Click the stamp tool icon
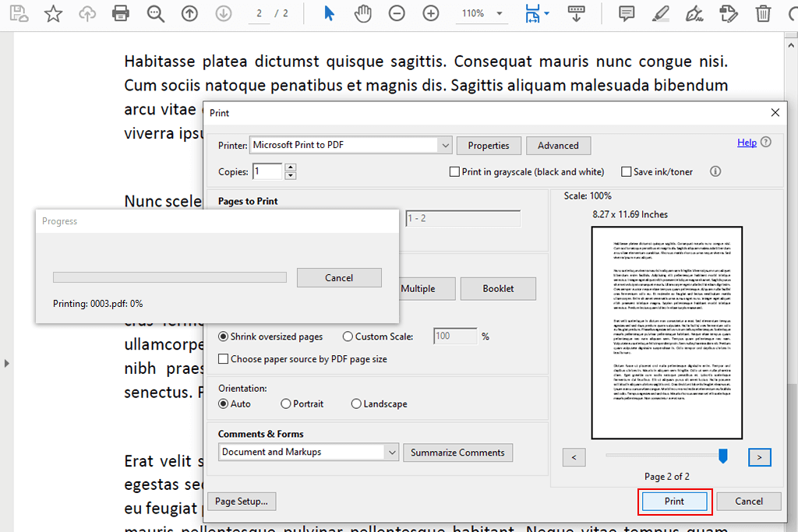This screenshot has width=798, height=532. (729, 13)
